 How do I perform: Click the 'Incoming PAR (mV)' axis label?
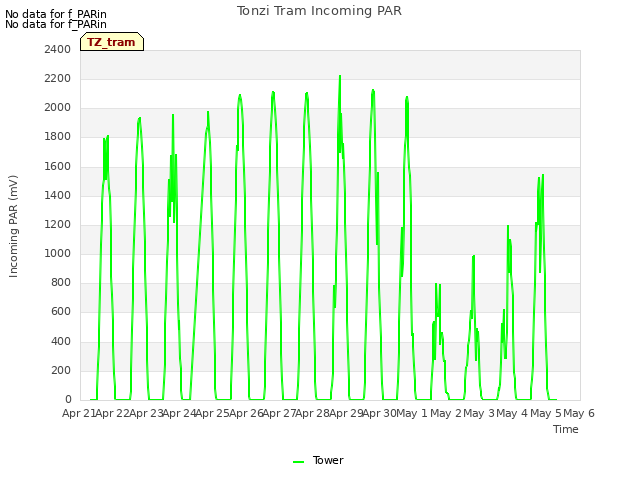13,227
